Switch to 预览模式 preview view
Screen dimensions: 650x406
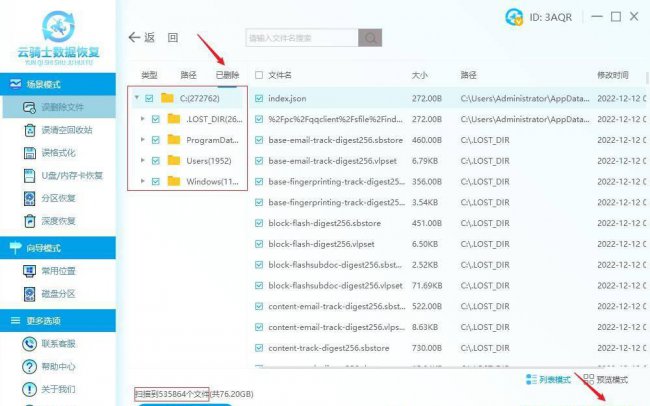click(x=606, y=379)
